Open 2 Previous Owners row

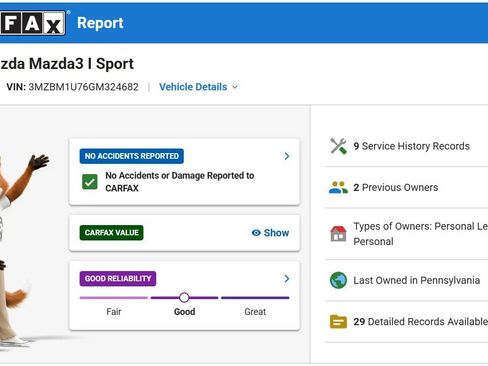point(406,187)
